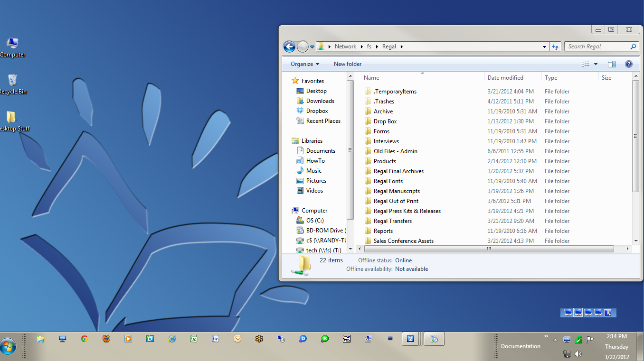
Task: Show hidden system tray icons
Action: (x=555, y=340)
